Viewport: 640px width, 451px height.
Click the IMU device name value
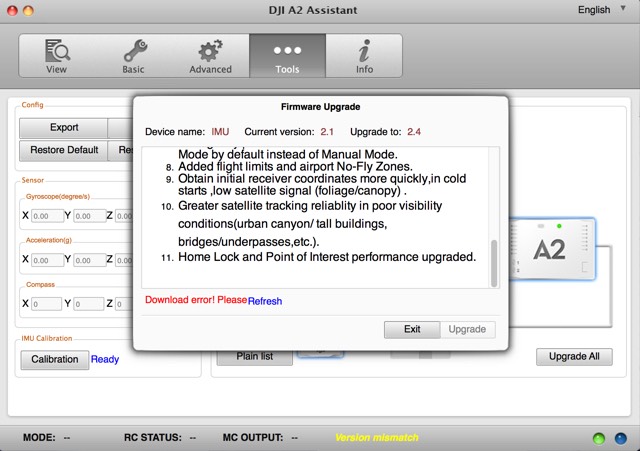tap(220, 132)
